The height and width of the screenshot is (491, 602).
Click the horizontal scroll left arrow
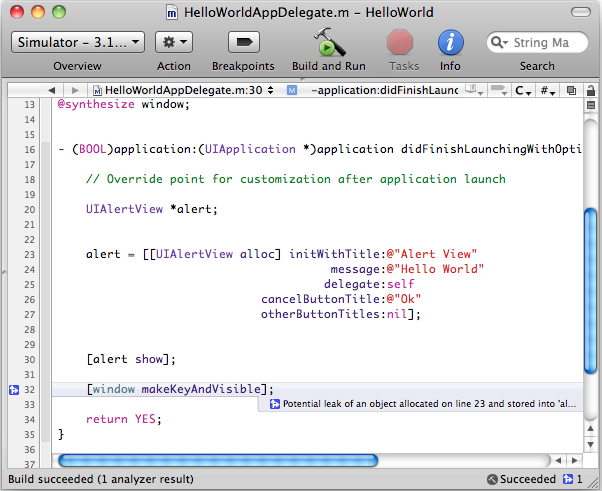tap(559, 460)
